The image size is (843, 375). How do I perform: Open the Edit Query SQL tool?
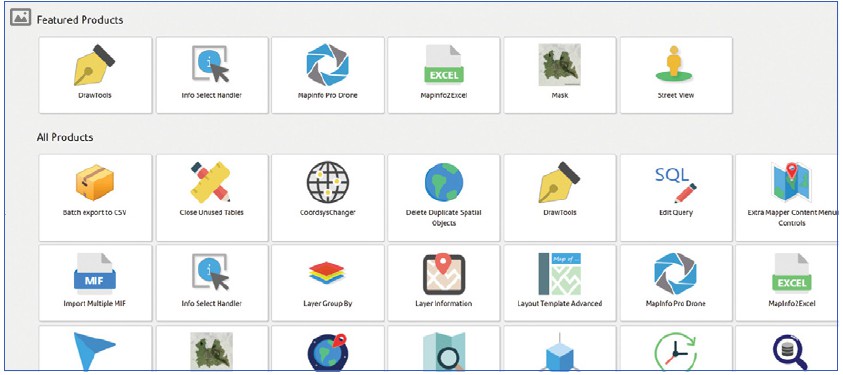point(676,198)
